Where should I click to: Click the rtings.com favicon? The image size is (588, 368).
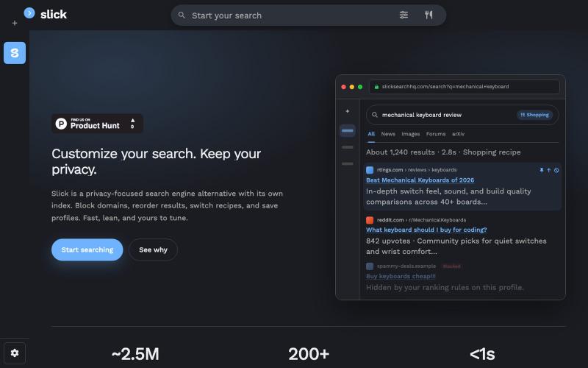click(370, 170)
